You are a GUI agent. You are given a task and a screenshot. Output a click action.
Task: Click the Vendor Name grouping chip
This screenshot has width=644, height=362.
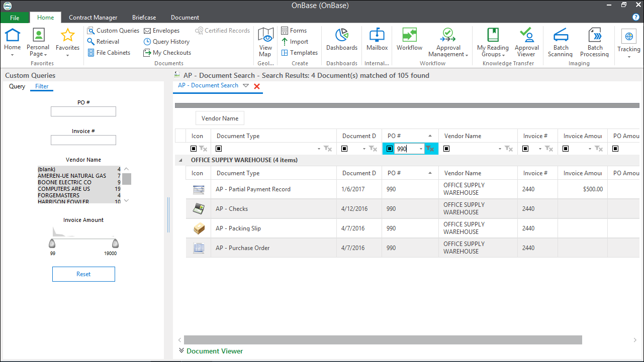coord(220,118)
